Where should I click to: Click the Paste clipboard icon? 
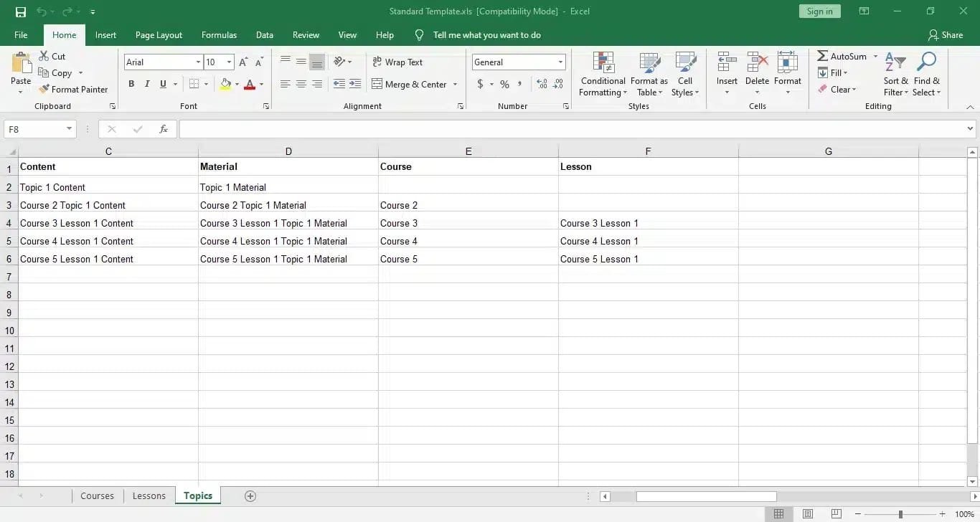[x=21, y=64]
